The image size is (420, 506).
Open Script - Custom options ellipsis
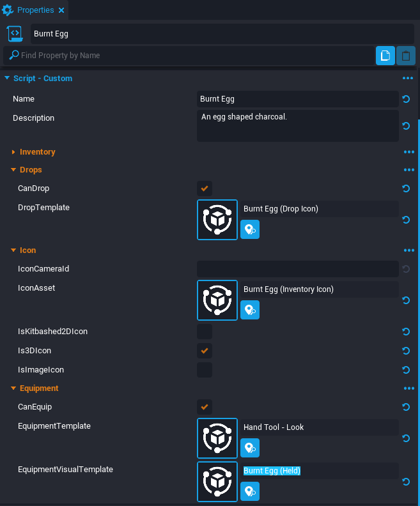pos(408,79)
